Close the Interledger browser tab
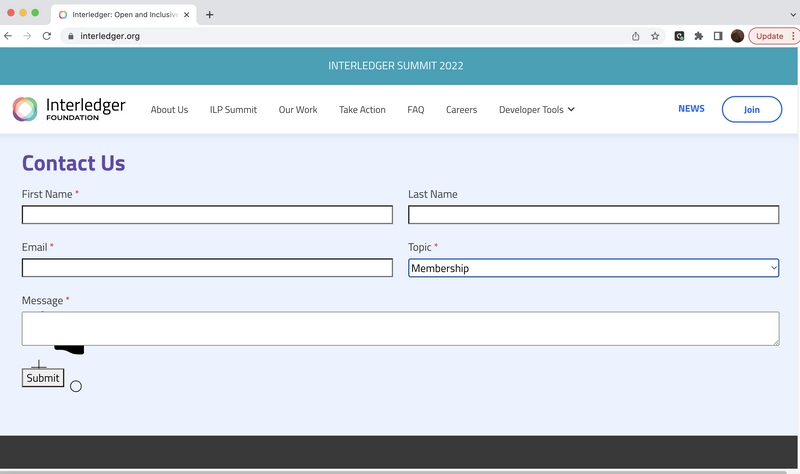 click(186, 14)
